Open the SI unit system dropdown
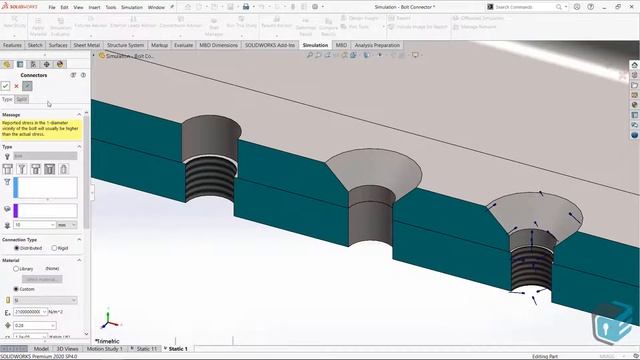This screenshot has height=360, width=640. (45, 300)
